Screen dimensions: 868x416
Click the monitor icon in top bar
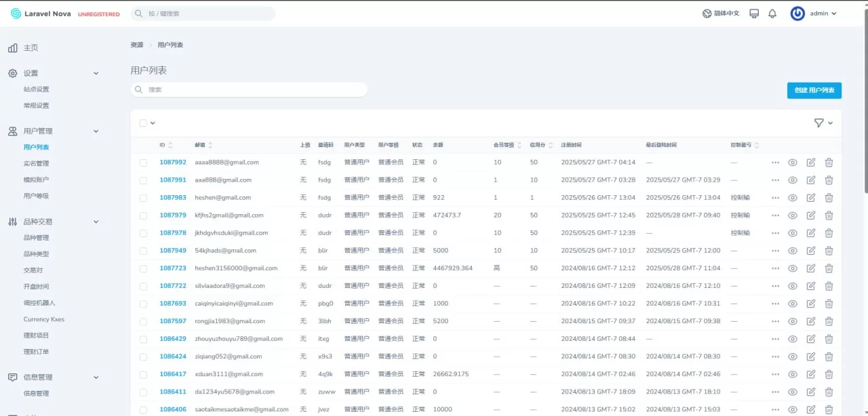tap(753, 13)
